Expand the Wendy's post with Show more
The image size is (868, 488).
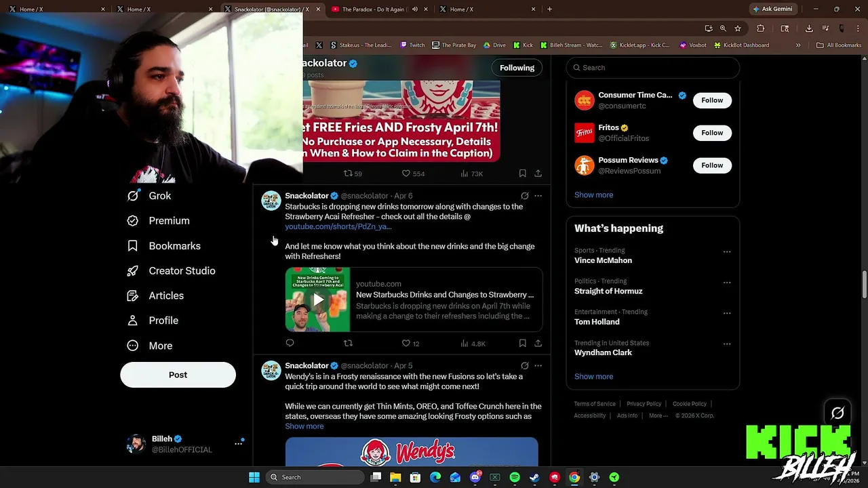[304, 426]
